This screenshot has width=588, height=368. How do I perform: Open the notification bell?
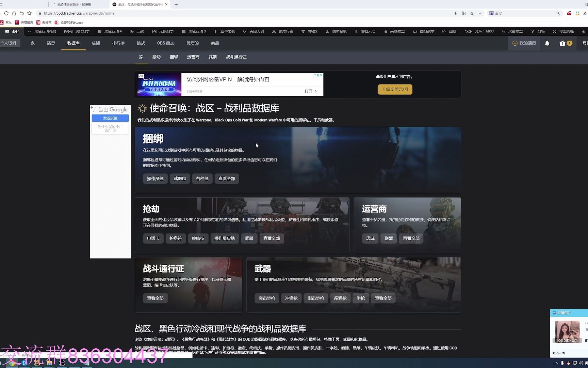[x=547, y=43]
